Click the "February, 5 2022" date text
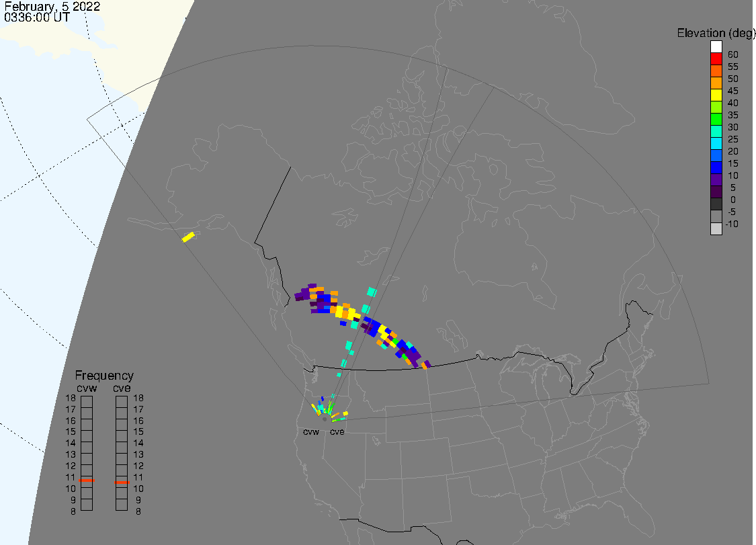756x545 pixels. point(52,6)
